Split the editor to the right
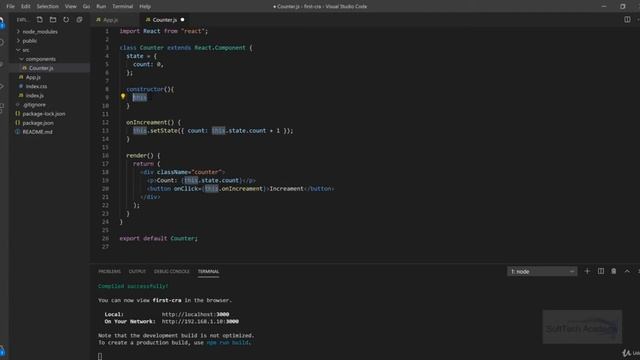640x360 pixels. [x=627, y=20]
